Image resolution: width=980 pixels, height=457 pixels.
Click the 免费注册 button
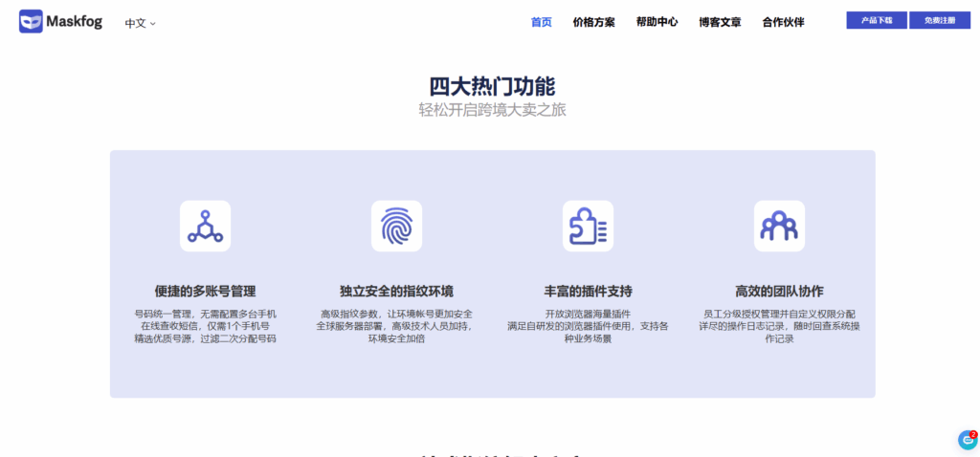(x=940, y=20)
